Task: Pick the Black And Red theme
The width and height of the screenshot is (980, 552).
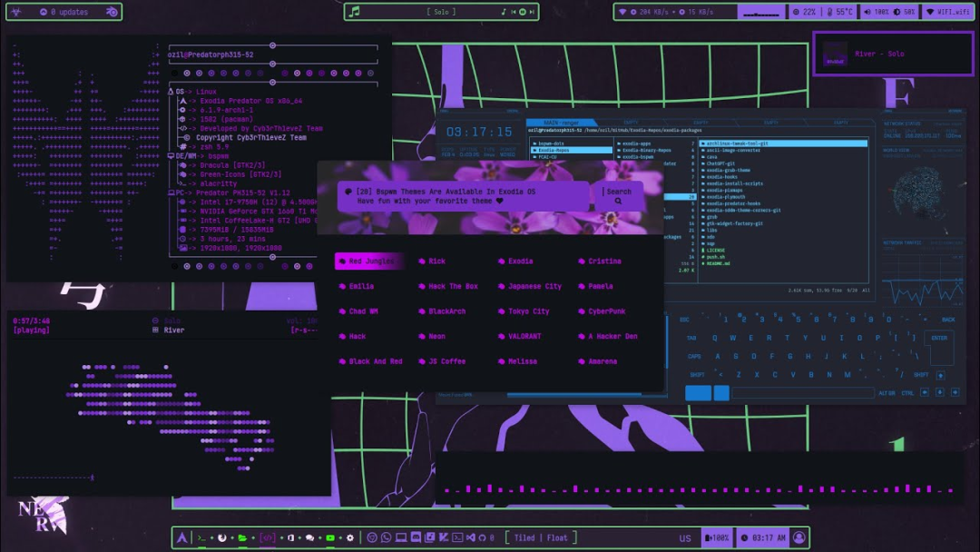Action: (370, 360)
